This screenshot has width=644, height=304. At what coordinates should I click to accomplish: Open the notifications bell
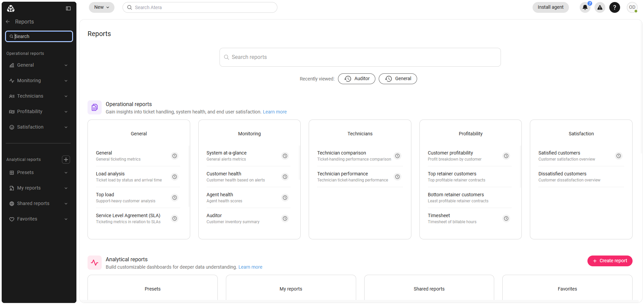pos(585,7)
